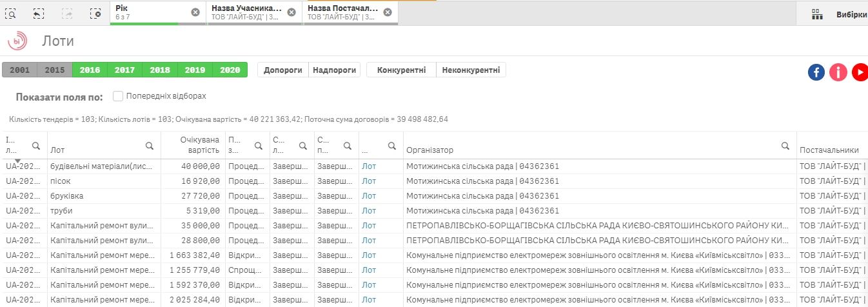Select Мотижинська сільська рада in бруківка row

pyautogui.click(x=600, y=196)
